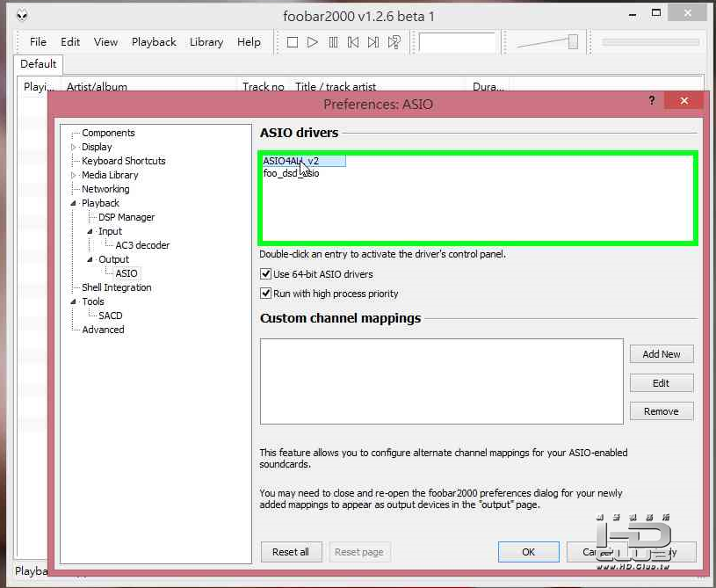Open the Edit menu
Viewport: 716px width, 588px height.
[x=70, y=42]
